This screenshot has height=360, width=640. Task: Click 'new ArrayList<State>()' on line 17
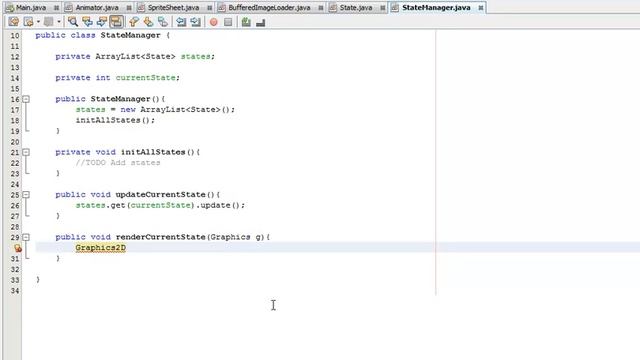click(176, 110)
